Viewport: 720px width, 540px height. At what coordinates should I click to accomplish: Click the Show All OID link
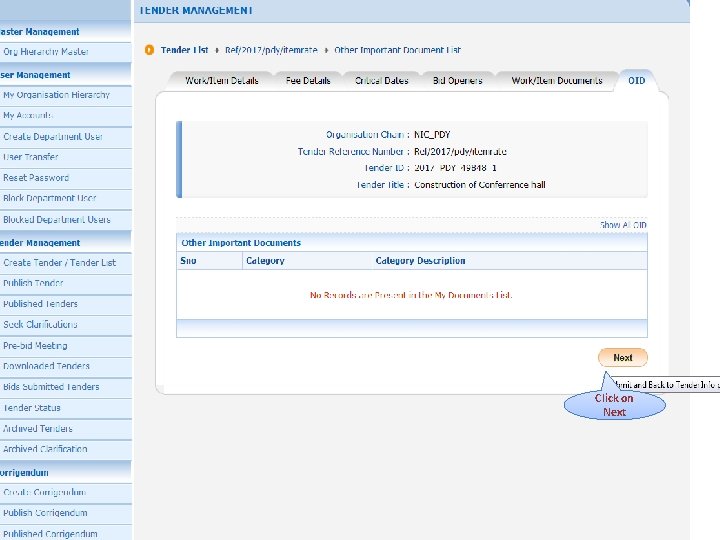pos(623,225)
